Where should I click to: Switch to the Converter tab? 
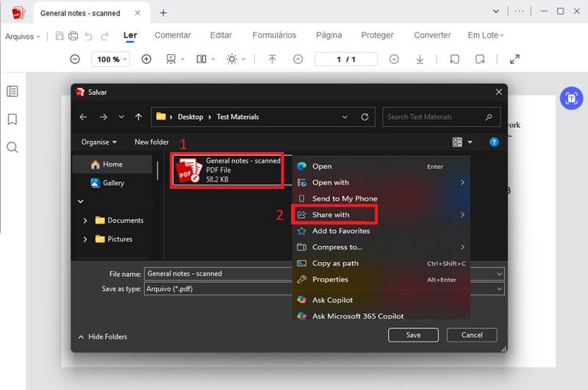pos(432,35)
